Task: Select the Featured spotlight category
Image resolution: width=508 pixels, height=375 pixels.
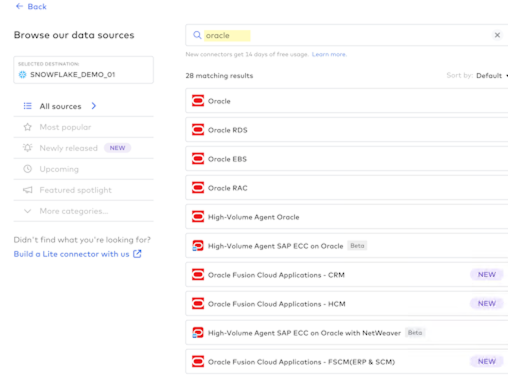Action: [83, 190]
